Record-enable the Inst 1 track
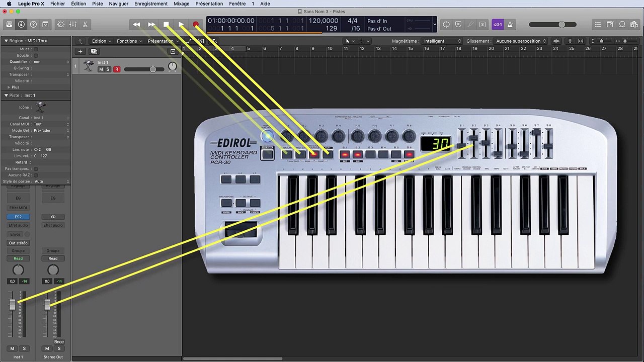This screenshot has width=644, height=362. (x=117, y=69)
